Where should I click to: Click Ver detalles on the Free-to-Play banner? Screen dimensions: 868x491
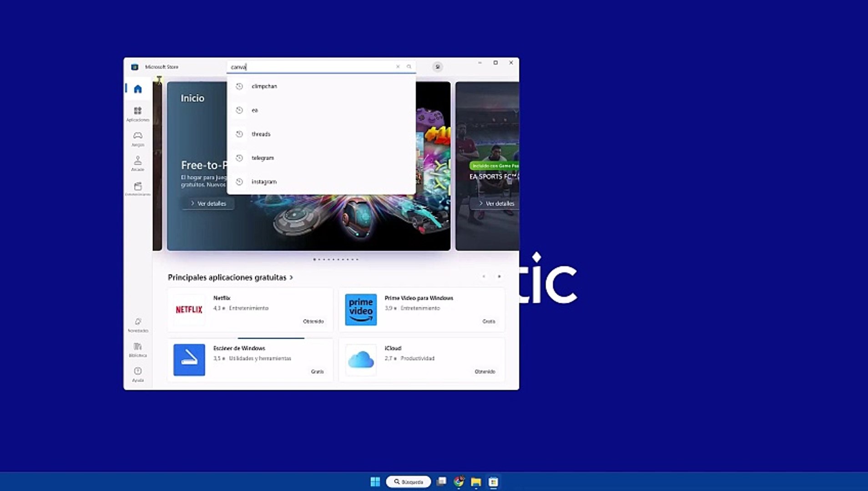(x=207, y=203)
